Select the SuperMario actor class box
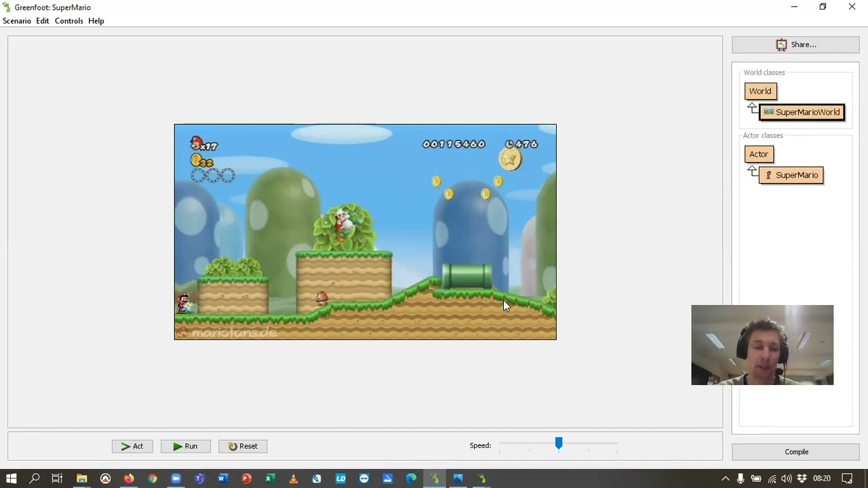868x488 pixels. (791, 175)
